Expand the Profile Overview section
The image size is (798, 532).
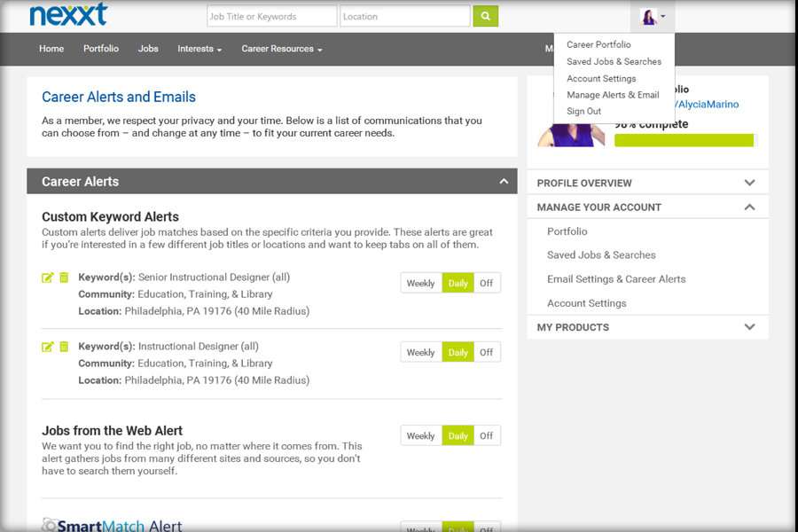(x=749, y=183)
